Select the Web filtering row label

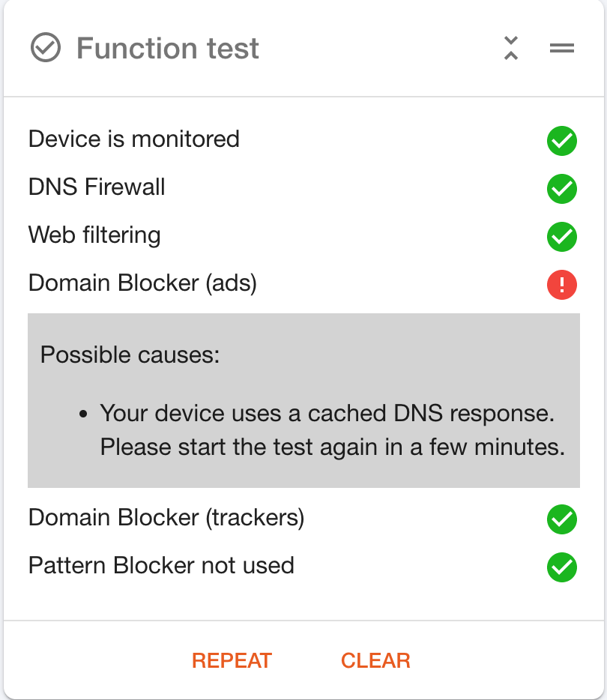pos(94,235)
